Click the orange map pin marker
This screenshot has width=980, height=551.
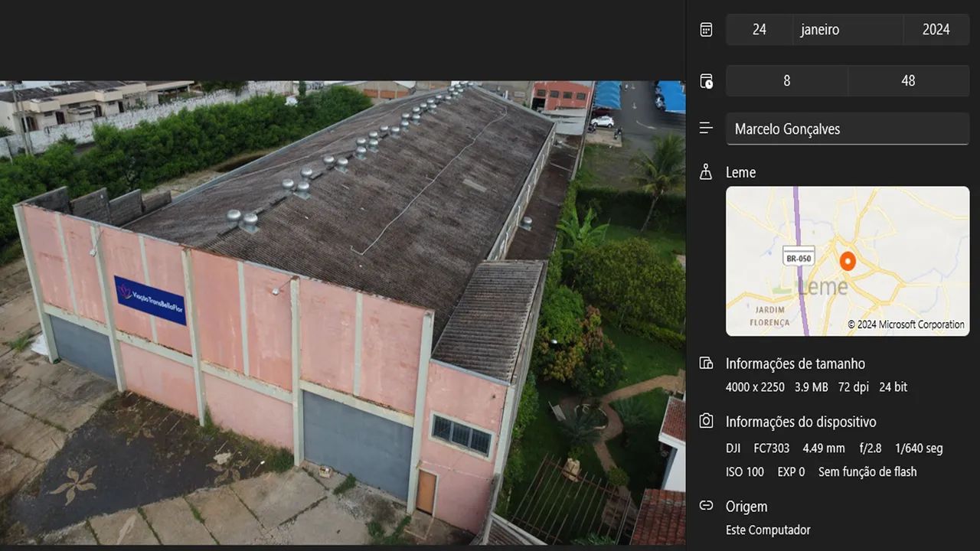[x=847, y=261]
